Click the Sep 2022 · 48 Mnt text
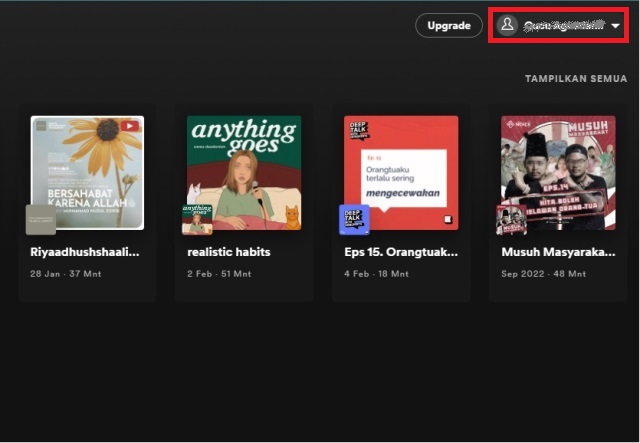 click(x=544, y=274)
